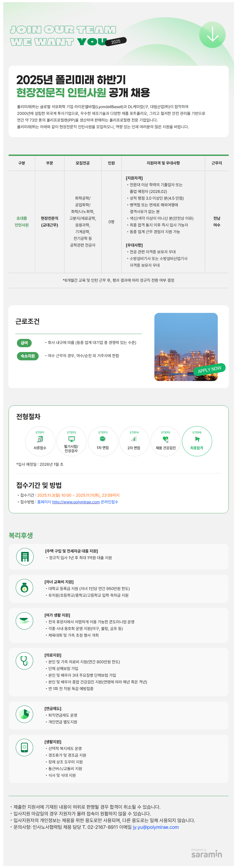The height and width of the screenshot is (868, 237).
Task: Click the STEP6 final acceptance flag icon
Action: click(x=197, y=439)
